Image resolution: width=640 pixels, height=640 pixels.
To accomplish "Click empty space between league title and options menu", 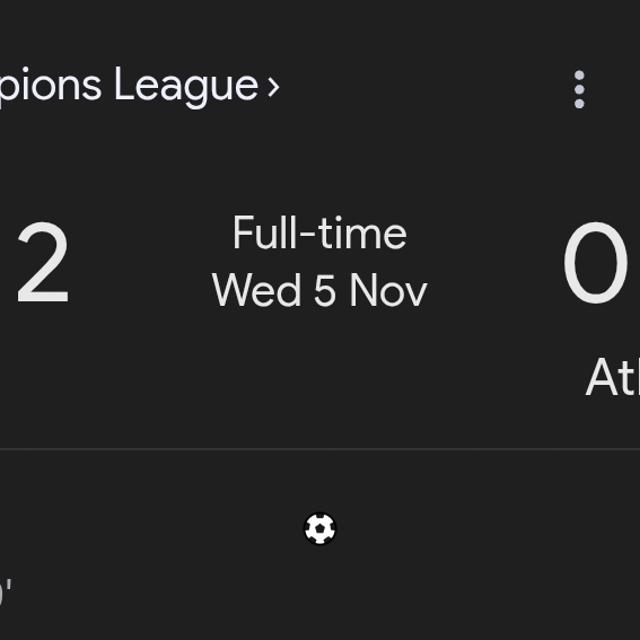I will pos(420,88).
